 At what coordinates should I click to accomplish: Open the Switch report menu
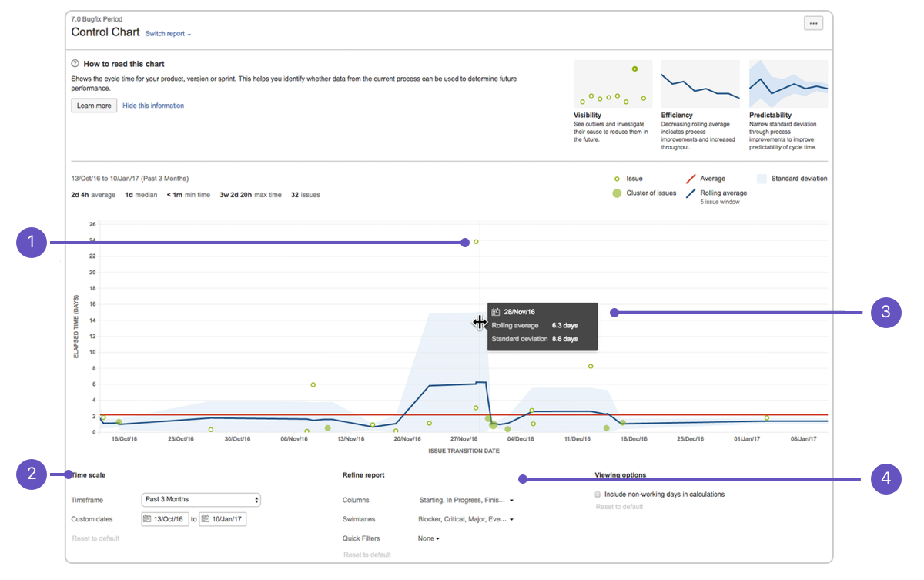pyautogui.click(x=168, y=34)
